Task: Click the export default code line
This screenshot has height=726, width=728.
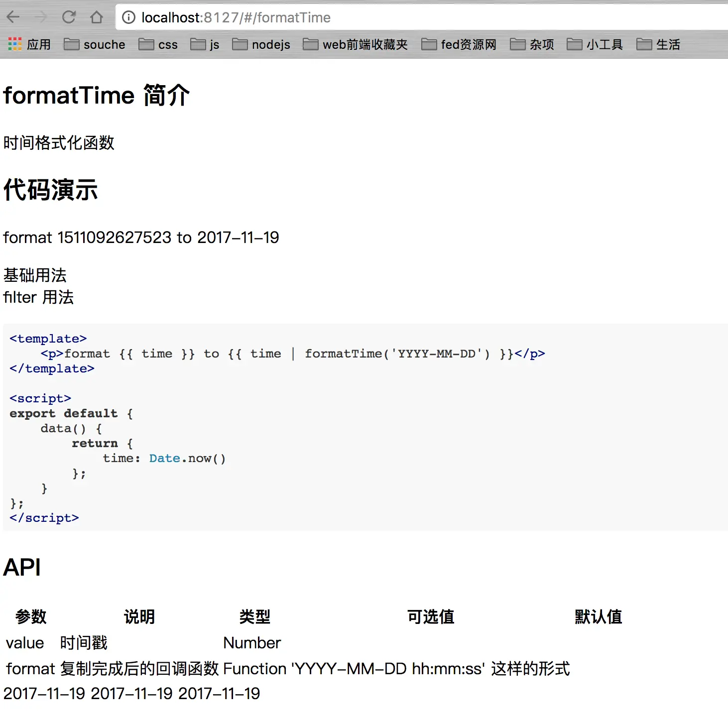Action: (71, 413)
